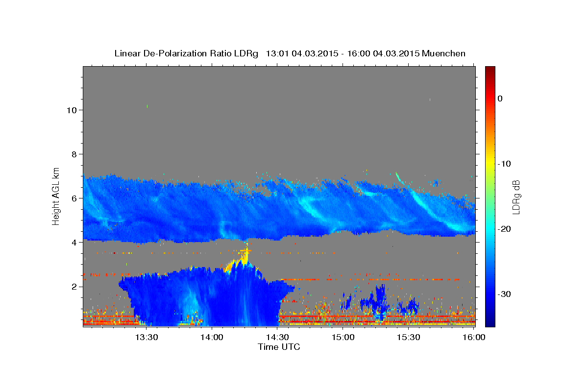Click the height tick label 8
588x392 pixels.
(x=74, y=154)
